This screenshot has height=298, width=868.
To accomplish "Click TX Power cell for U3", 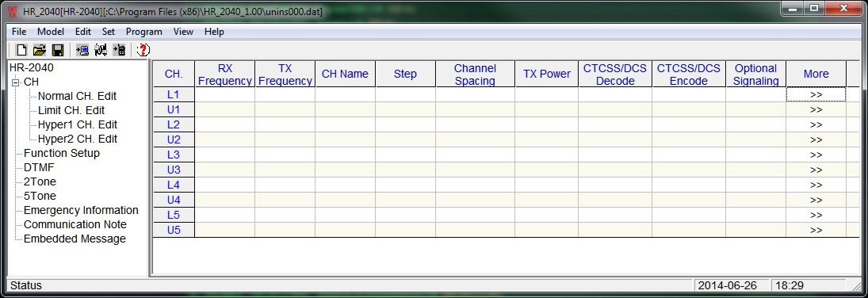I will click(547, 170).
